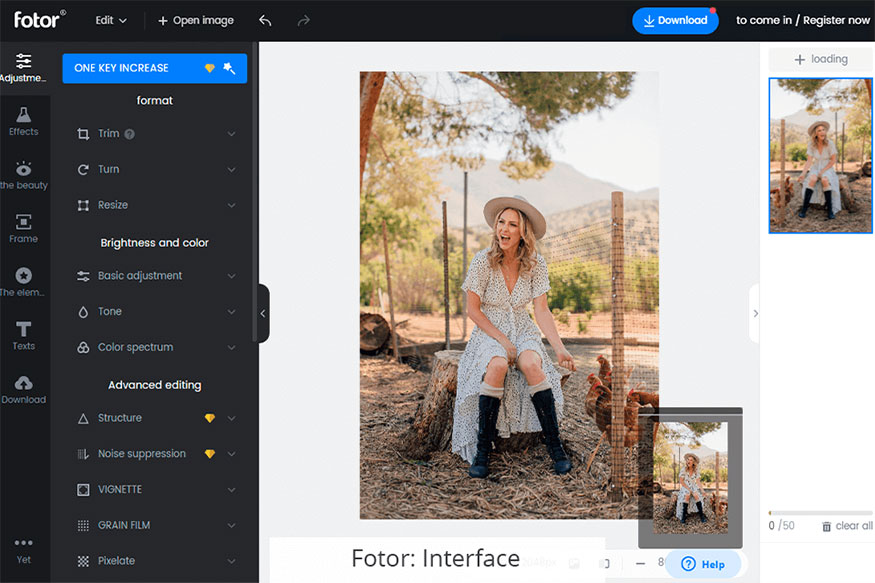Collapse the right image panel arrow
The height and width of the screenshot is (583, 875).
755,314
